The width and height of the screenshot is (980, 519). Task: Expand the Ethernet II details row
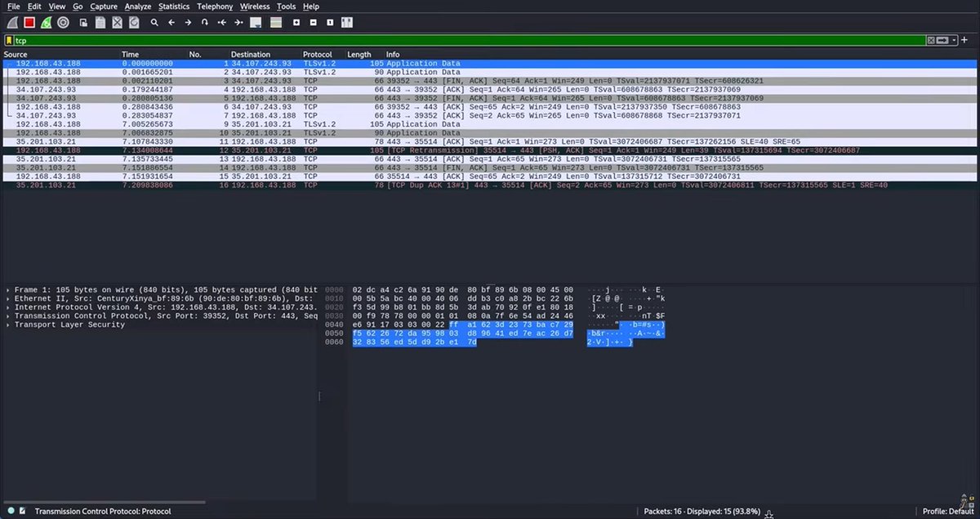[x=8, y=299]
